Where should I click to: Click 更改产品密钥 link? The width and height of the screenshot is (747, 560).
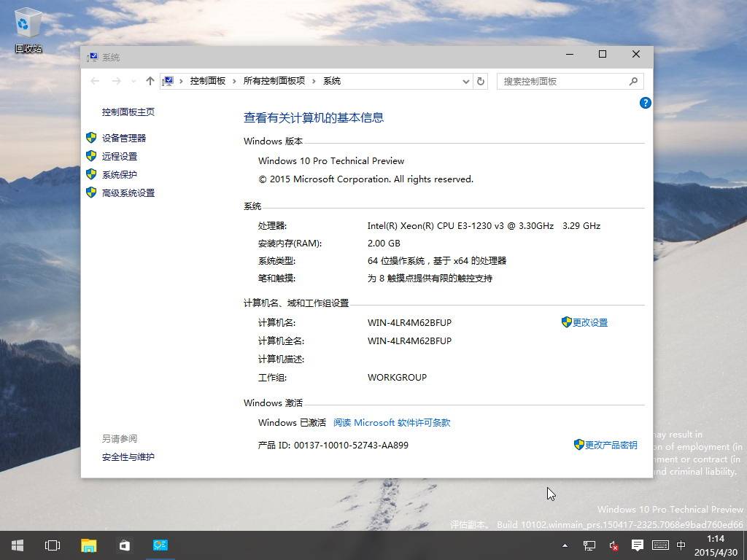tap(611, 446)
